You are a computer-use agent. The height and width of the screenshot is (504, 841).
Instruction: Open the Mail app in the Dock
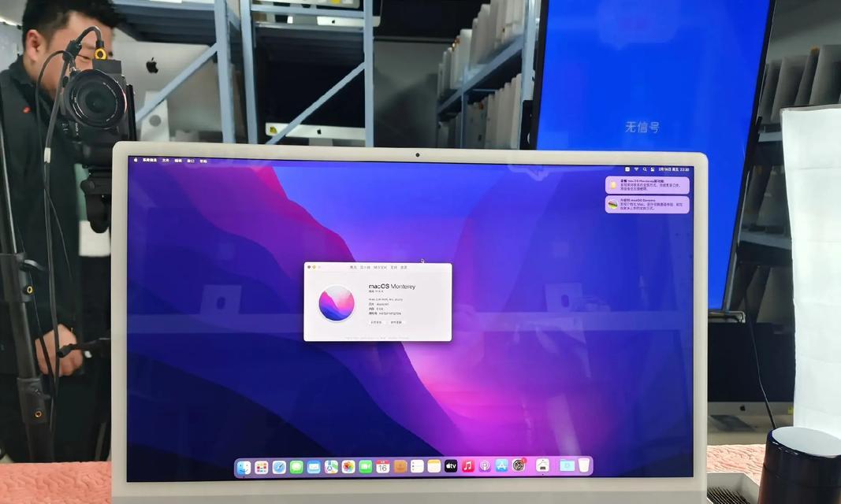tap(314, 467)
